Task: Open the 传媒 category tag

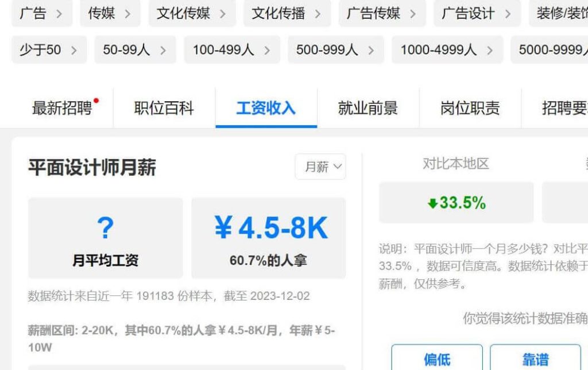Action: coord(110,14)
